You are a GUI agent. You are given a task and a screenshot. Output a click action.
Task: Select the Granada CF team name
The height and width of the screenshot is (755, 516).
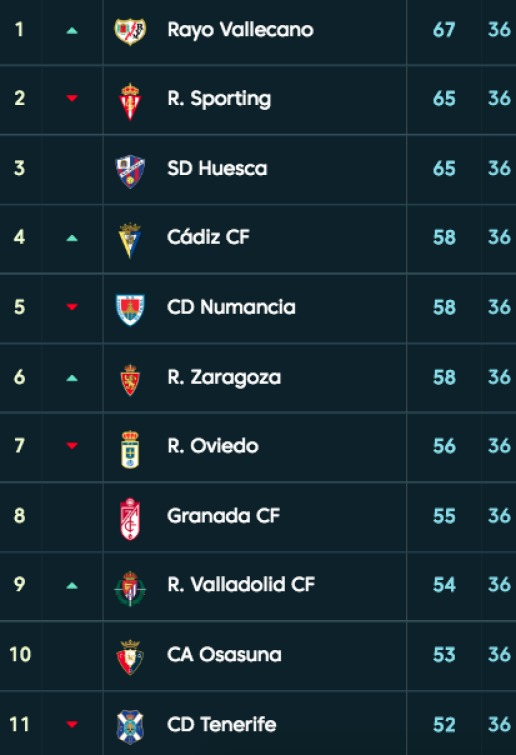[223, 516]
